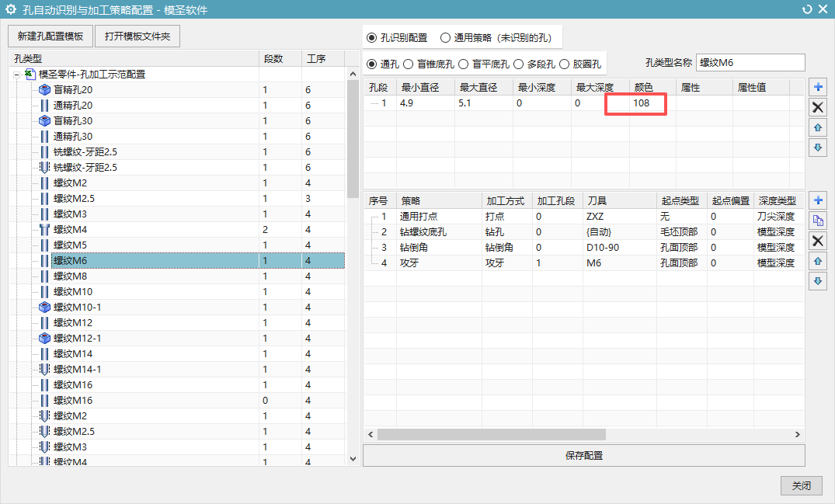Choose the 盲锥底孔 radio button
The width and height of the screenshot is (835, 504).
tap(408, 64)
